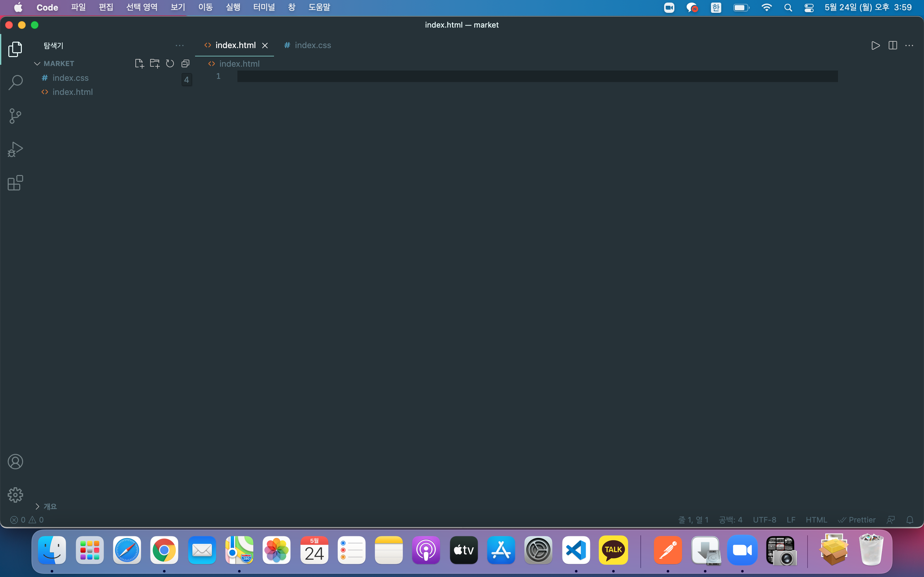Switch to the index.css tab
The image size is (924, 577).
pyautogui.click(x=312, y=46)
